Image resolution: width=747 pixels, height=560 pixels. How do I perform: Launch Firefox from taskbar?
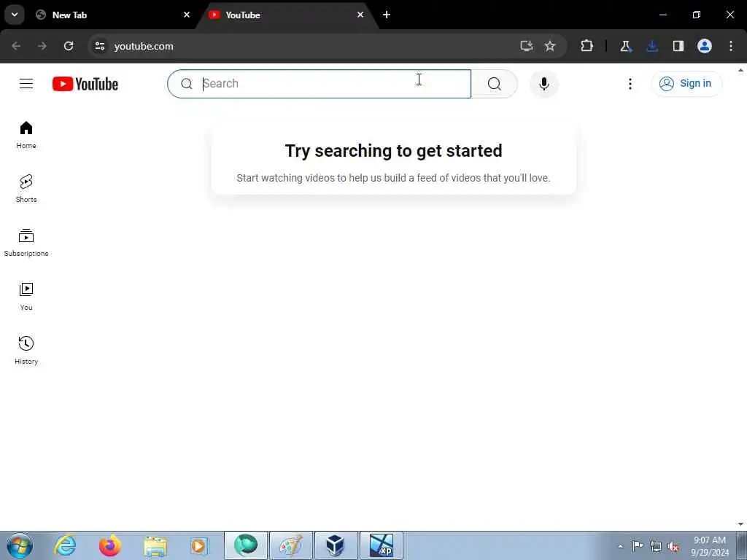coord(110,545)
